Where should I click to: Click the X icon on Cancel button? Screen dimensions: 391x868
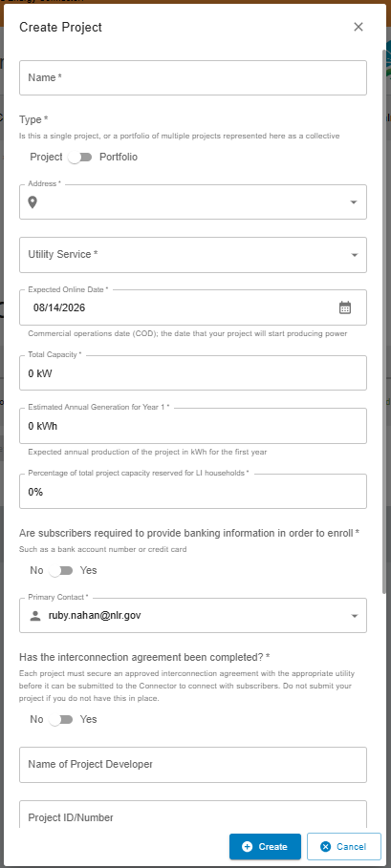326,846
